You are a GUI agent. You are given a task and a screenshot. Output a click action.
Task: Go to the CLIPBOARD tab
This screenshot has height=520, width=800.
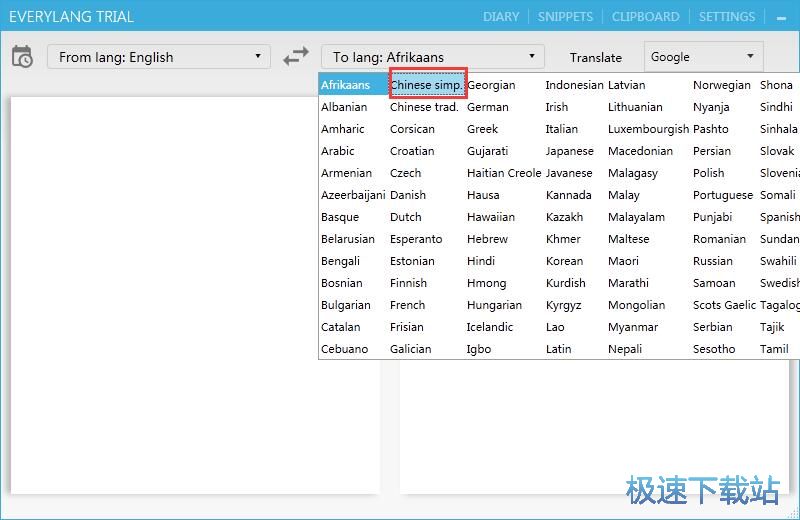point(645,17)
